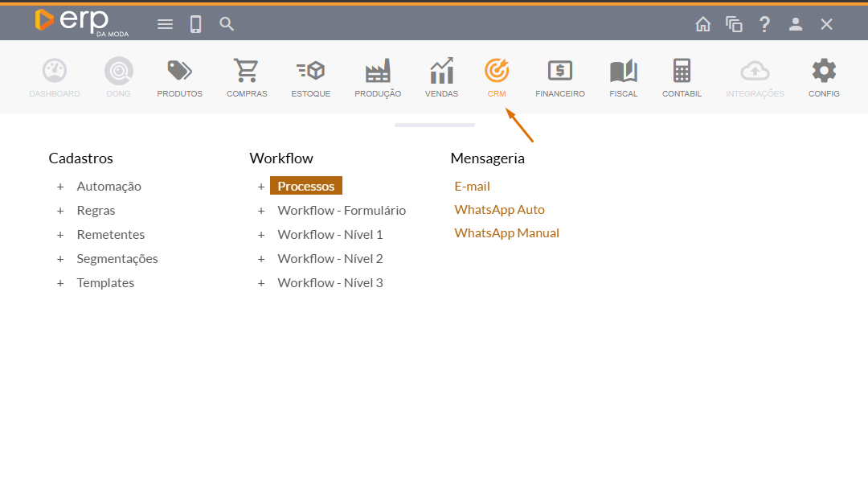Go to home via house icon
The image size is (868, 481).
coord(703,24)
